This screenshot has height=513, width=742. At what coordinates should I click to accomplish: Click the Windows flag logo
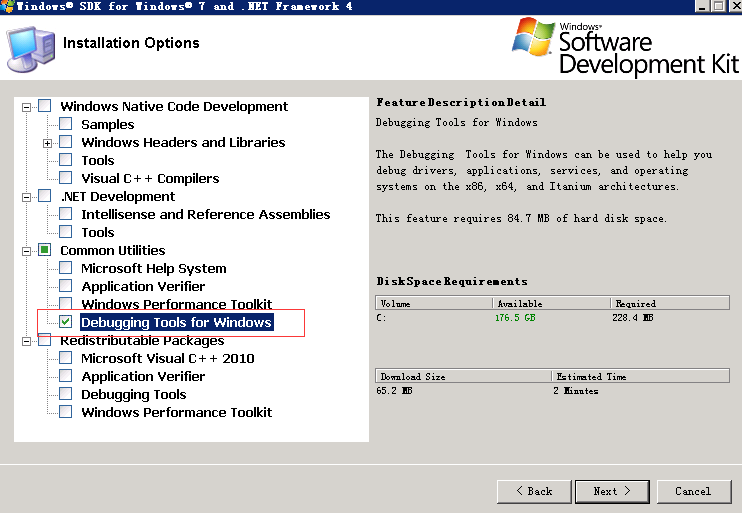[x=533, y=37]
